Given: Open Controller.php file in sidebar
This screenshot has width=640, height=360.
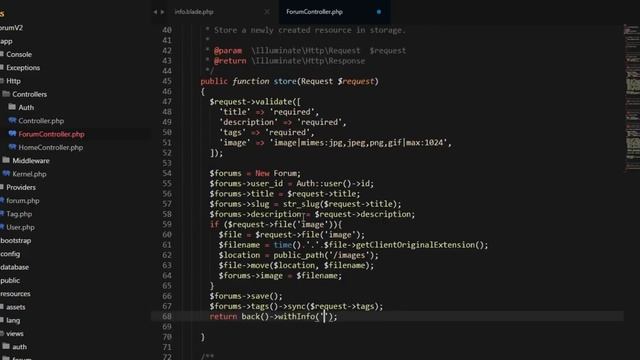Looking at the screenshot, I should click(x=41, y=121).
